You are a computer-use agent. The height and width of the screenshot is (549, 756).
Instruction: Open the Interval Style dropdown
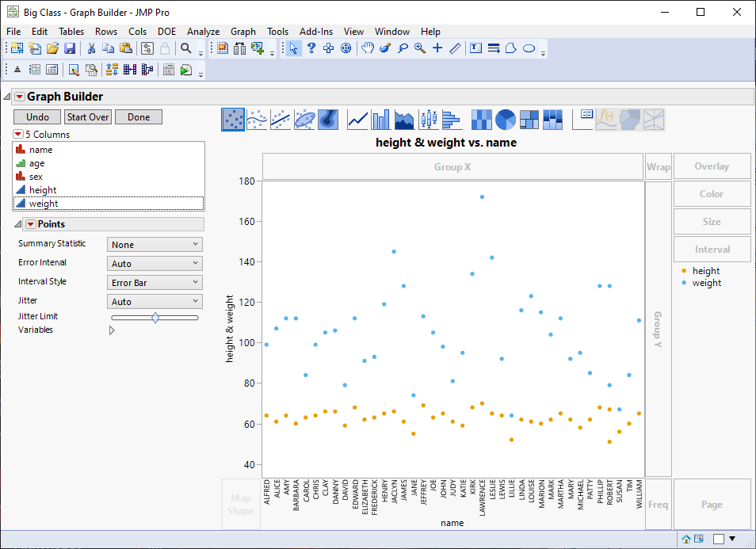point(154,281)
